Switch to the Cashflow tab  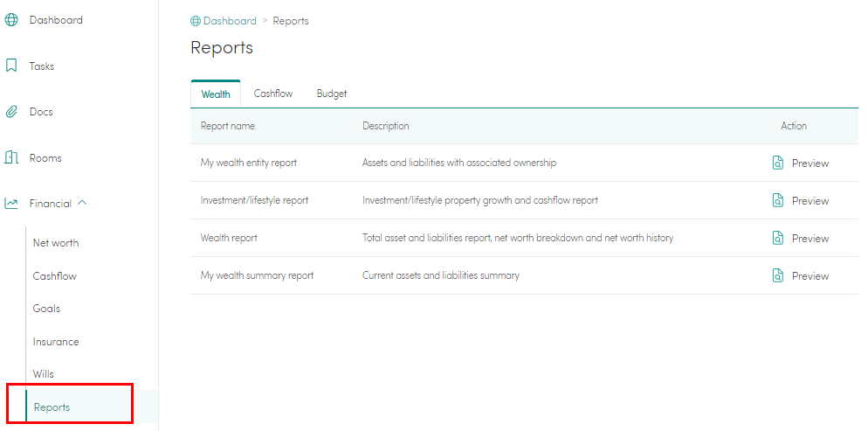(x=273, y=94)
